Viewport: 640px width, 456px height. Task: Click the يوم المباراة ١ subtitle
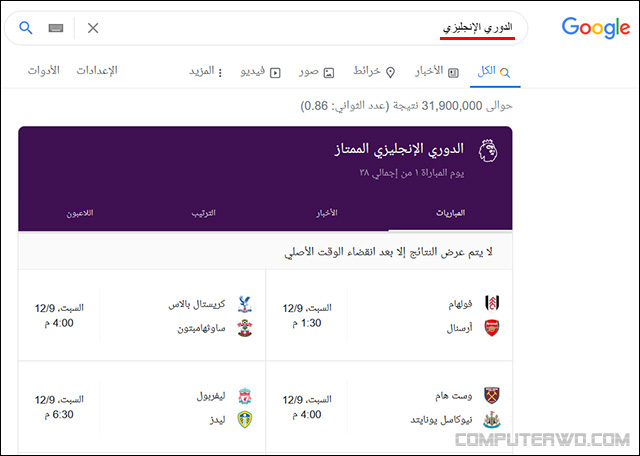(411, 173)
